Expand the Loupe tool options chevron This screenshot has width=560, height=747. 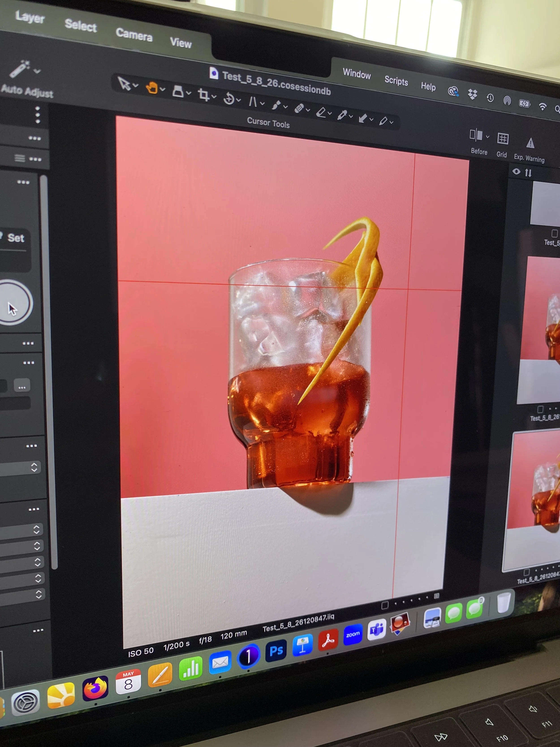[188, 93]
